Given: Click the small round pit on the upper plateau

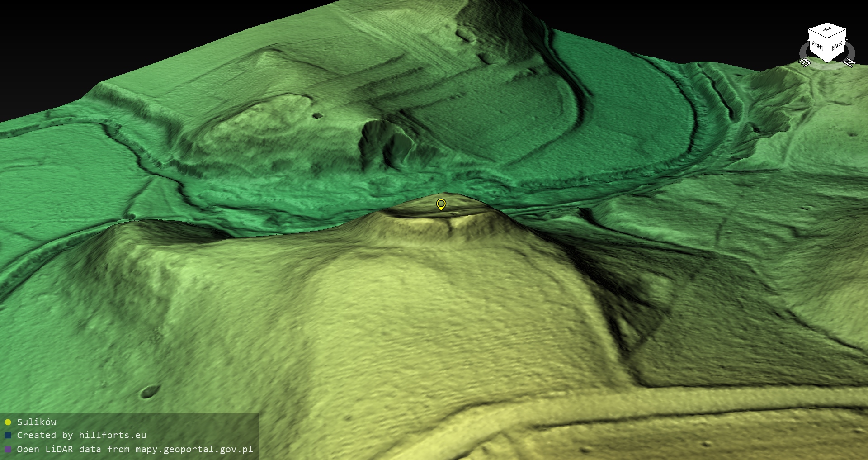Looking at the screenshot, I should point(317,115).
